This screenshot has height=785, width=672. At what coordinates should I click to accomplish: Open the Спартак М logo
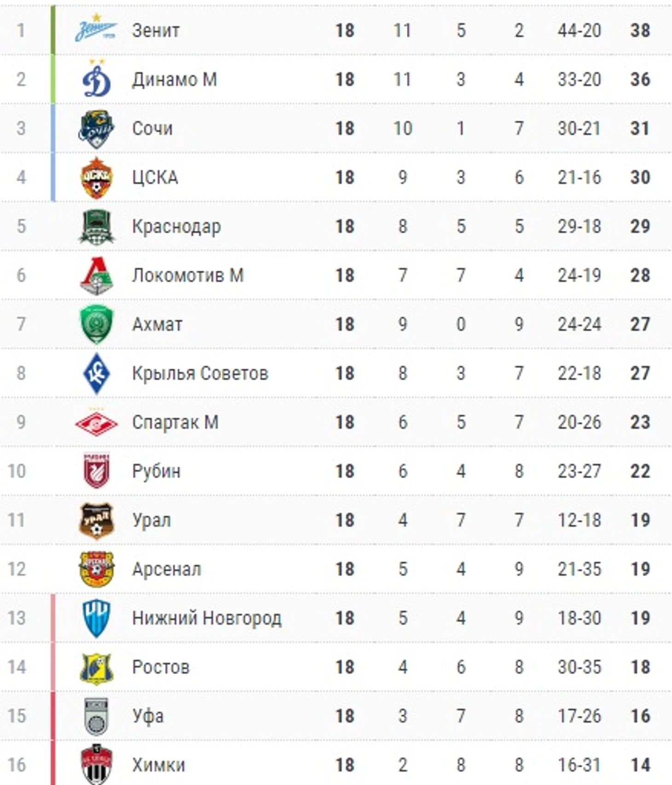pyautogui.click(x=96, y=422)
